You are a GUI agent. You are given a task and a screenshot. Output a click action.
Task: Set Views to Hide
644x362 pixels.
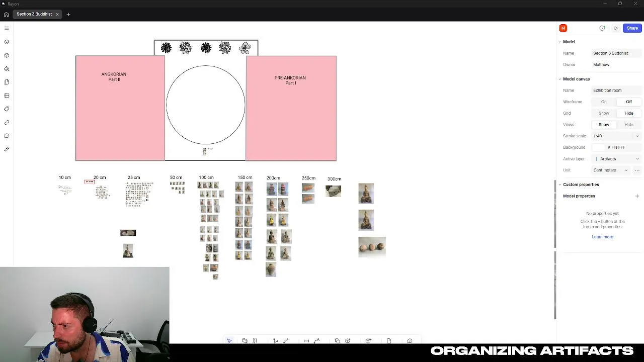[x=629, y=125]
